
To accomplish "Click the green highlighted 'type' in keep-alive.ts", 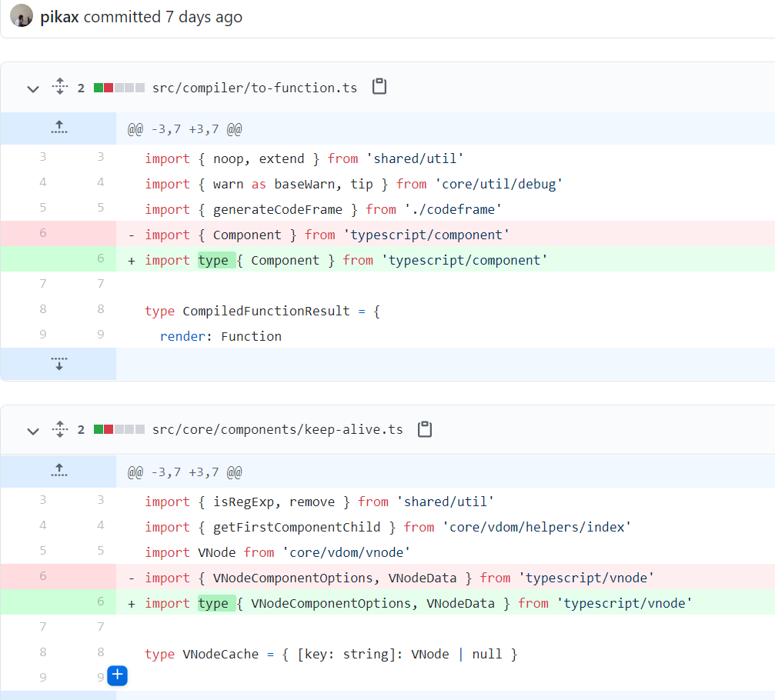I will [214, 603].
